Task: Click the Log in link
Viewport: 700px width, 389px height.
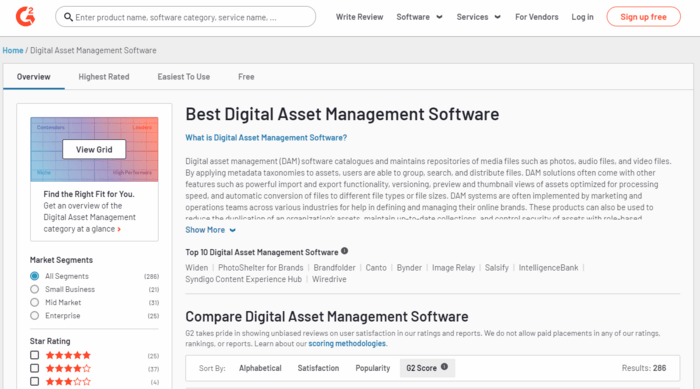Action: 583,17
